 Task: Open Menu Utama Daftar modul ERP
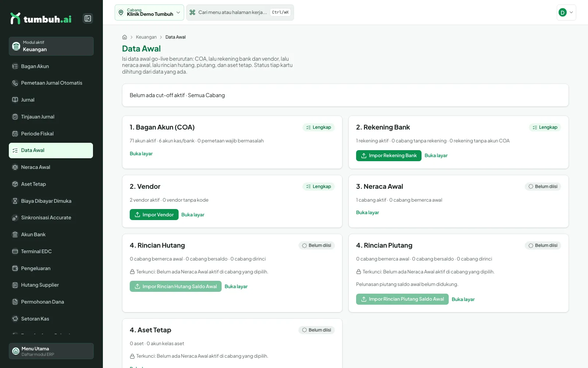tap(51, 351)
